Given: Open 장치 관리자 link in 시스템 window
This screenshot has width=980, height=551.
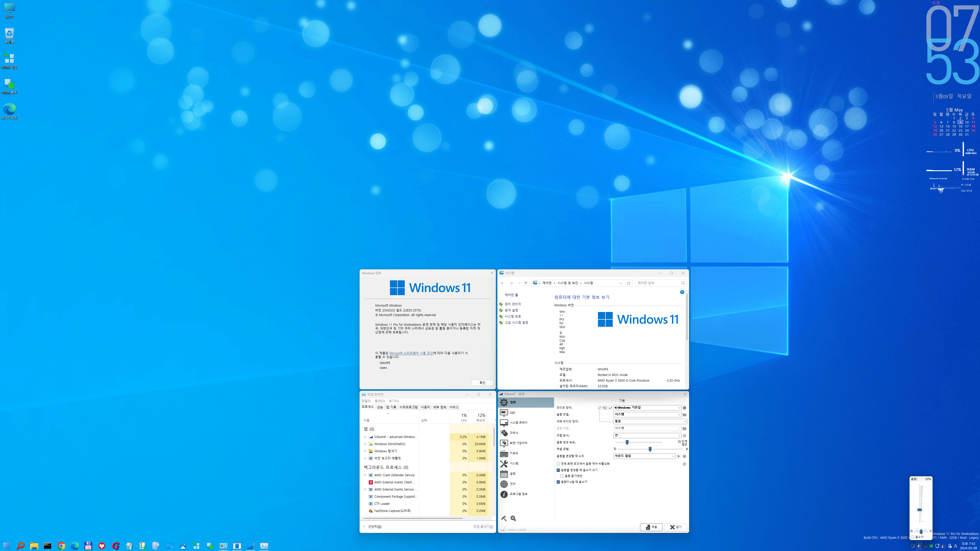Looking at the screenshot, I should tap(513, 304).
